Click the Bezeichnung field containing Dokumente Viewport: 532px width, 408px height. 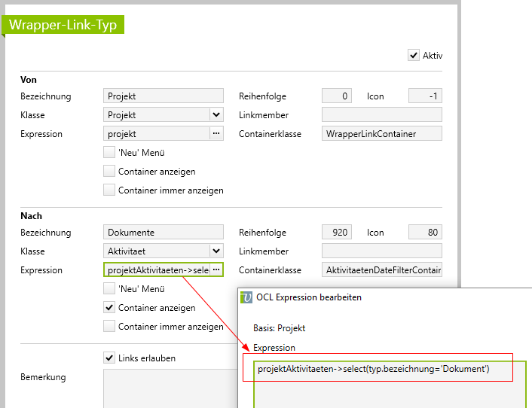coord(163,233)
